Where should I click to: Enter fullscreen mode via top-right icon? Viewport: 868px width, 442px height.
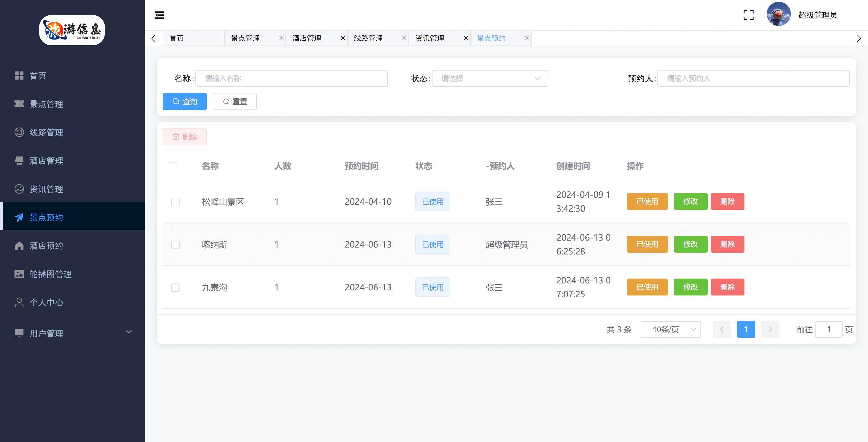[748, 15]
